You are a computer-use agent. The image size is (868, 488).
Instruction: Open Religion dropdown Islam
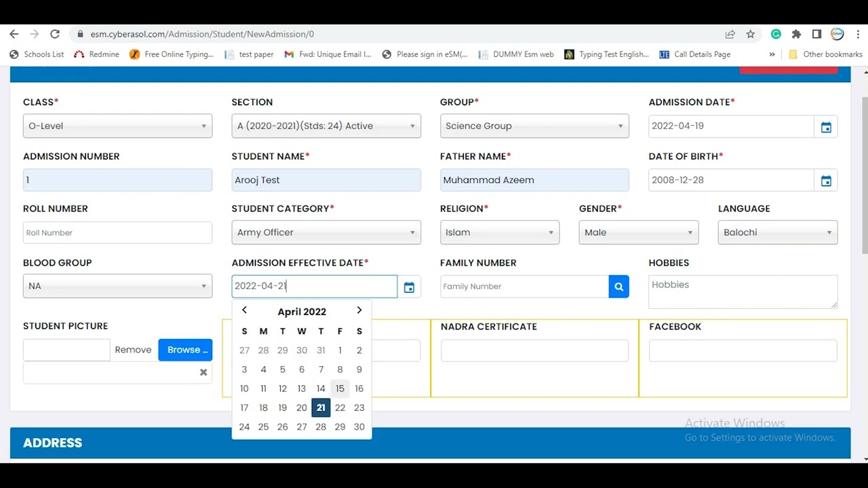[x=500, y=232]
